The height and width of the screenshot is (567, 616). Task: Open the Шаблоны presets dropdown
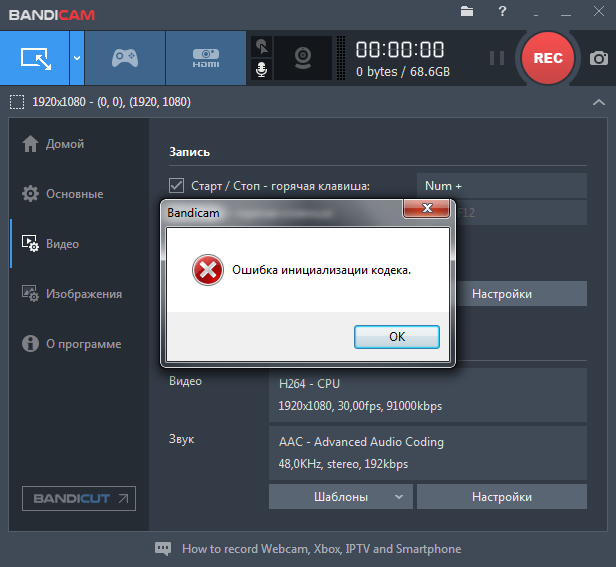(341, 497)
